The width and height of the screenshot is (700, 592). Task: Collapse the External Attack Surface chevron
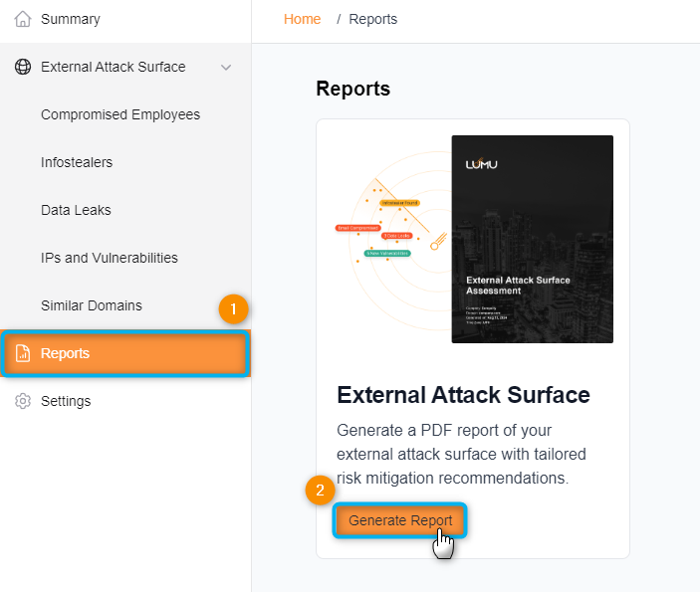pyautogui.click(x=226, y=68)
